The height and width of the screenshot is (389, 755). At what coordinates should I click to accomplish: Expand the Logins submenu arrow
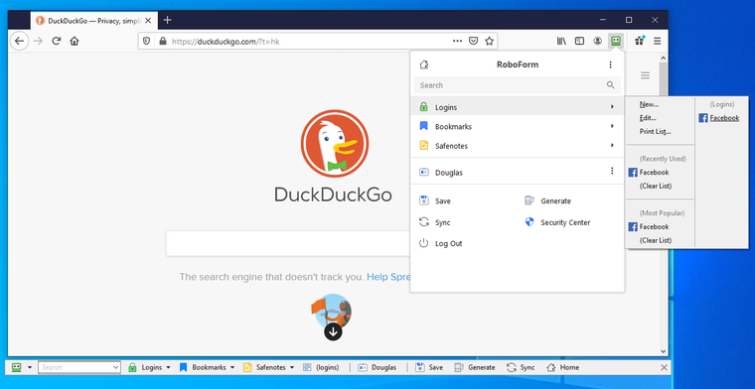tap(612, 106)
